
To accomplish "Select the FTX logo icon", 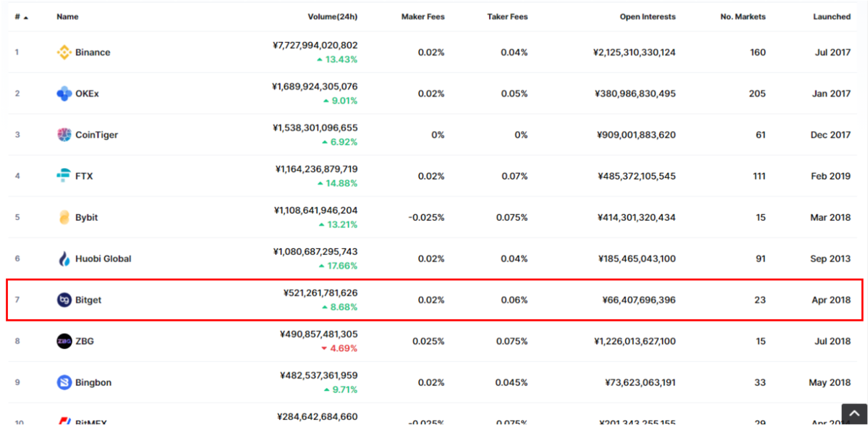I will coord(64,176).
